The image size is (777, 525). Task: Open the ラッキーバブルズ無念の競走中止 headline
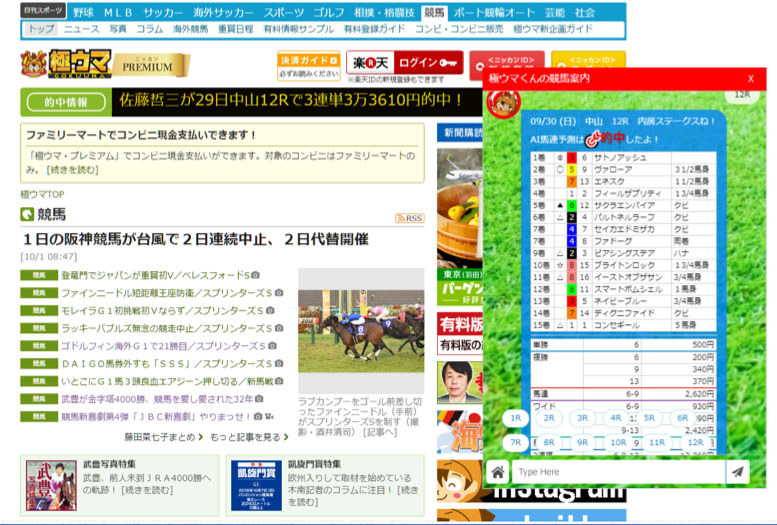[x=166, y=328]
